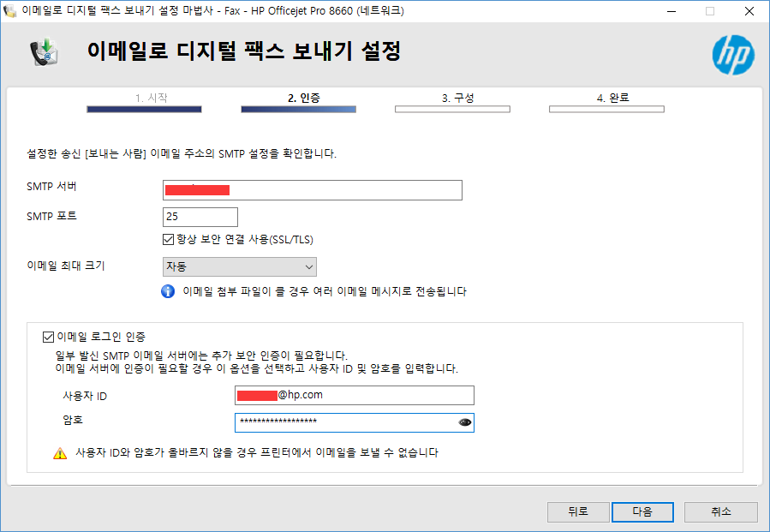Cancel the wizard with 취소
Screen dimensions: 770x532
(x=721, y=511)
